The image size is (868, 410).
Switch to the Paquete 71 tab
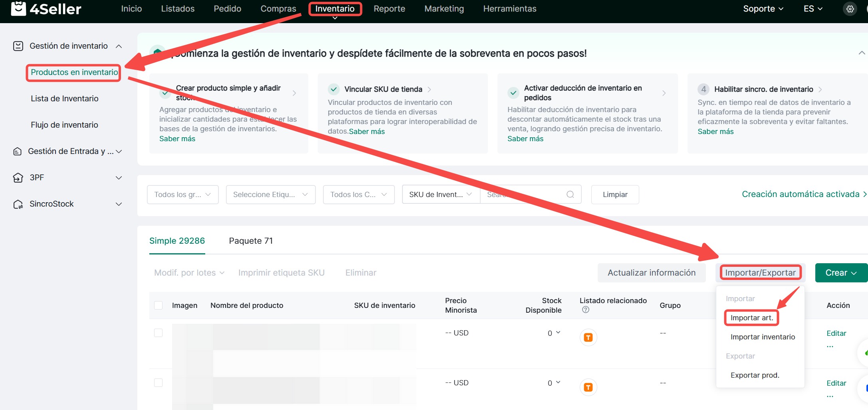point(251,241)
